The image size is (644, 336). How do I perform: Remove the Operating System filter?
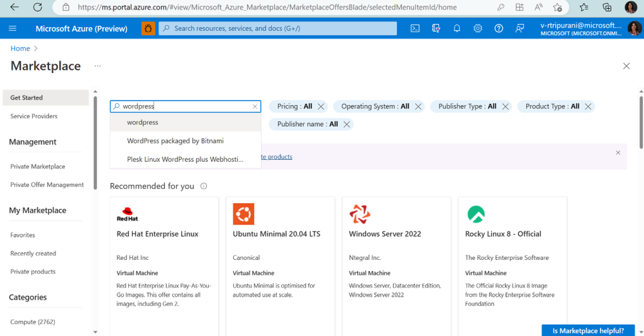click(418, 106)
